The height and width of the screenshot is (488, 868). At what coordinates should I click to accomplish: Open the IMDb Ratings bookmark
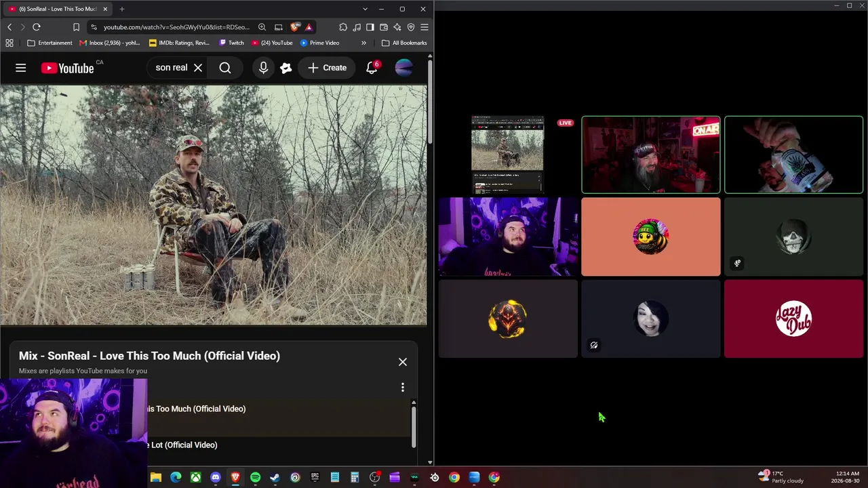179,43
